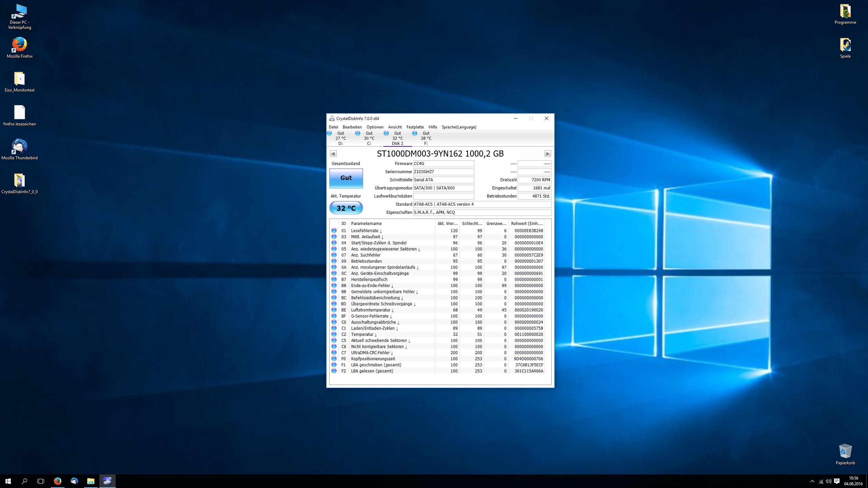Click File Explorer taskbar icon
This screenshot has height=488, width=868.
pyautogui.click(x=91, y=481)
